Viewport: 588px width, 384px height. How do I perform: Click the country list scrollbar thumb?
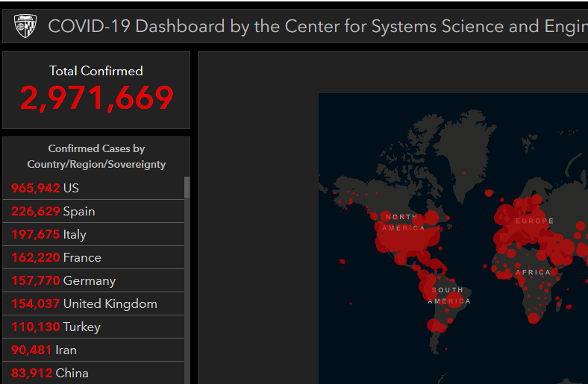click(x=187, y=187)
